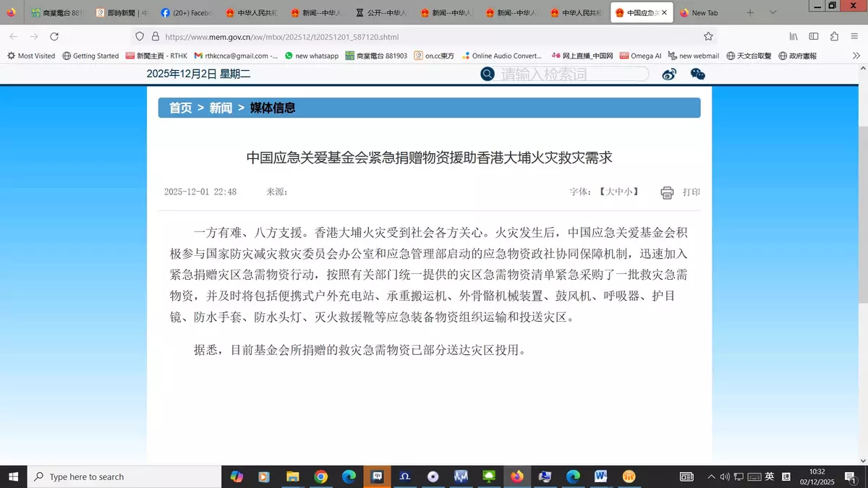
Task: Click the Weibo icon in page header
Action: pyautogui.click(x=669, y=74)
